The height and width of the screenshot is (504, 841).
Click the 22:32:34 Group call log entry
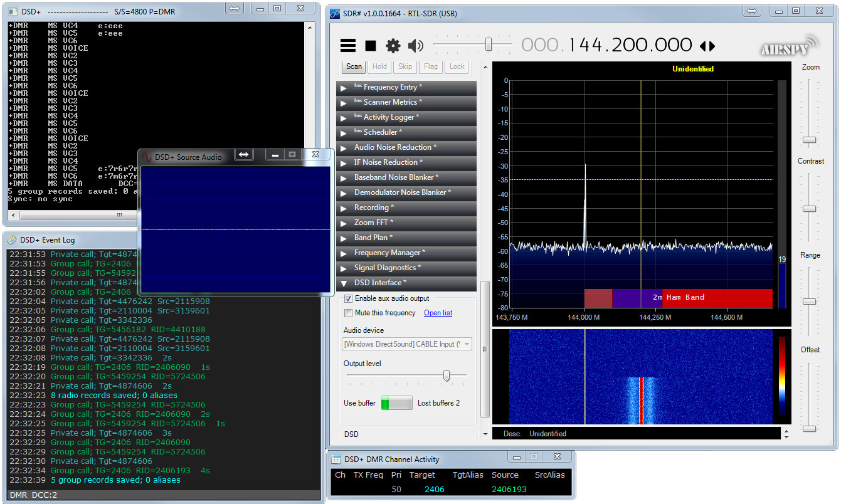point(110,471)
